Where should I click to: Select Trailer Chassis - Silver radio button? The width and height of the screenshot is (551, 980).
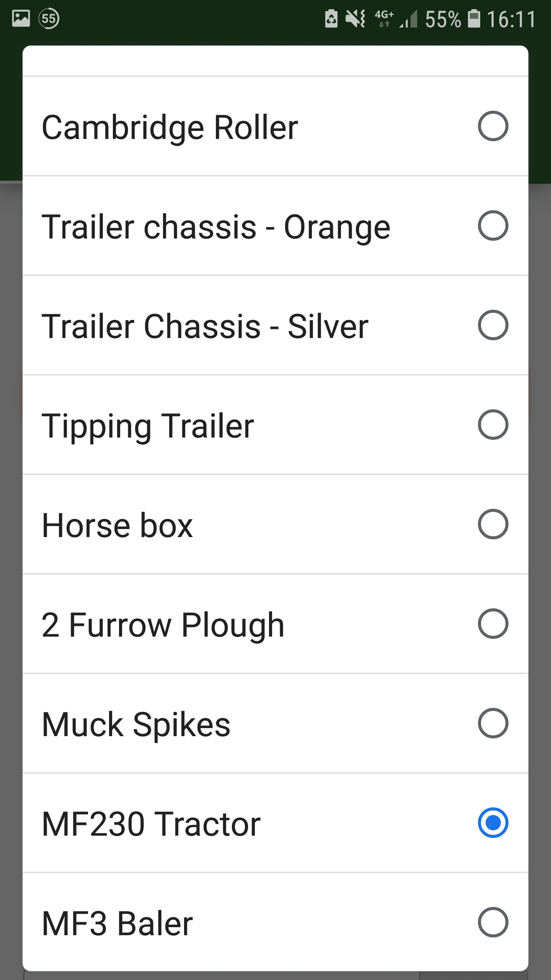click(493, 325)
